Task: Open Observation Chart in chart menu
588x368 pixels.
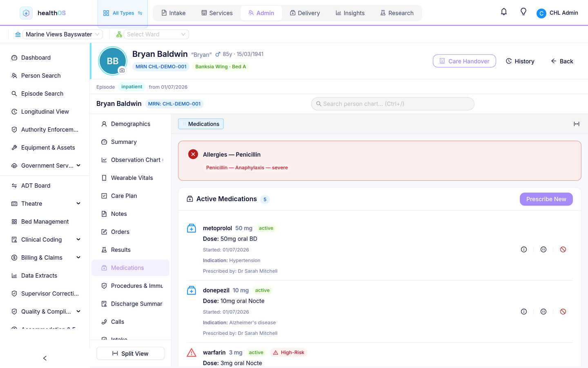Action: [x=130, y=160]
